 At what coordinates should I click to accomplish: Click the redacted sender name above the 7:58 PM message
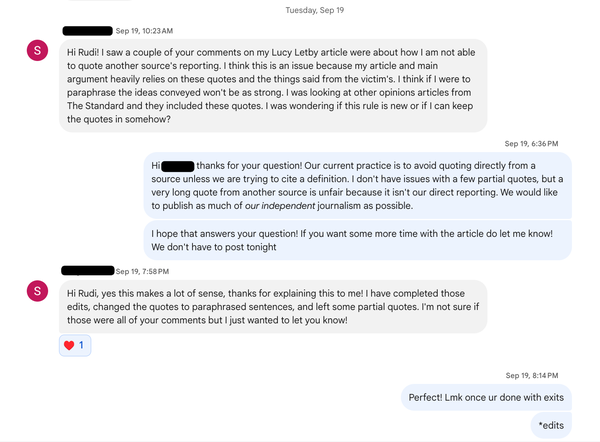87,271
